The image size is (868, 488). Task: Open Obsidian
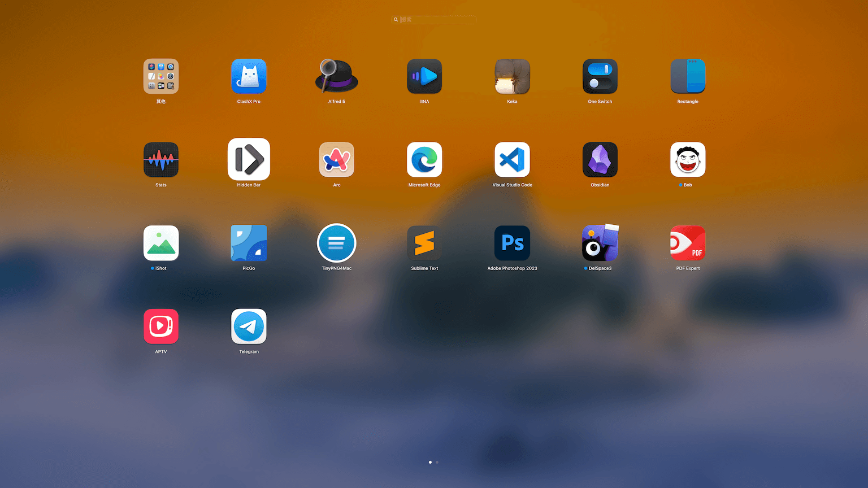(600, 160)
